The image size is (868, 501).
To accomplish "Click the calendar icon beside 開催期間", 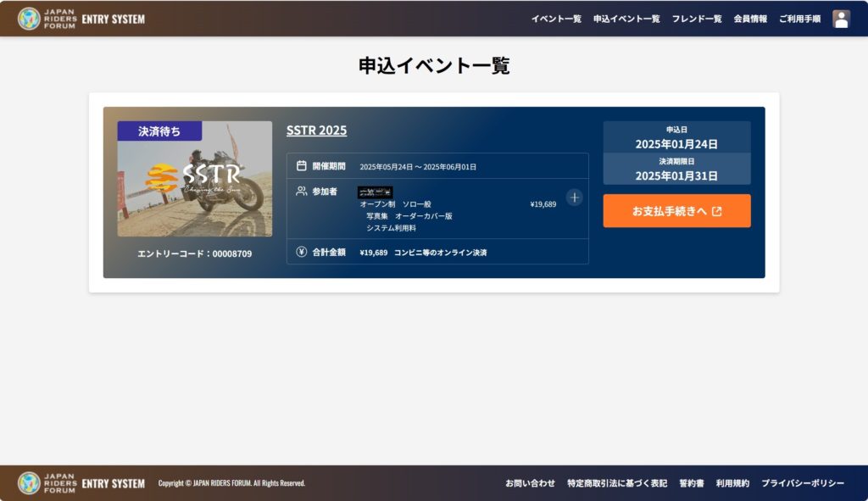I will [x=301, y=166].
